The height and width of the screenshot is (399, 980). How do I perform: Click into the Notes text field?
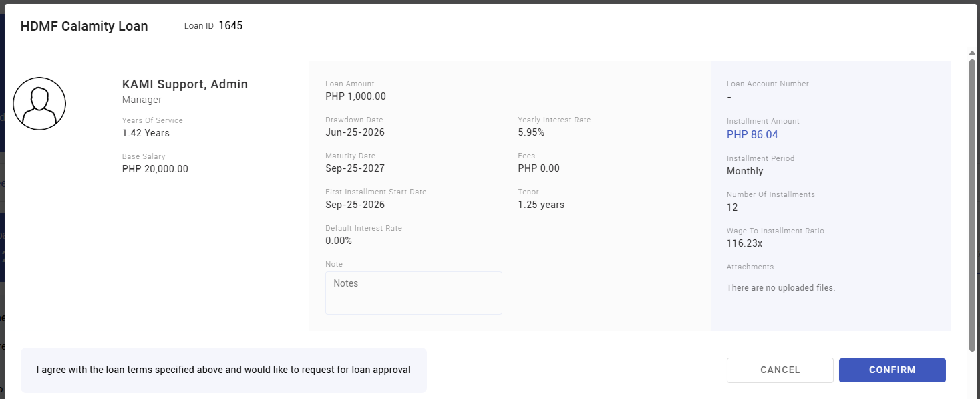pyautogui.click(x=414, y=293)
